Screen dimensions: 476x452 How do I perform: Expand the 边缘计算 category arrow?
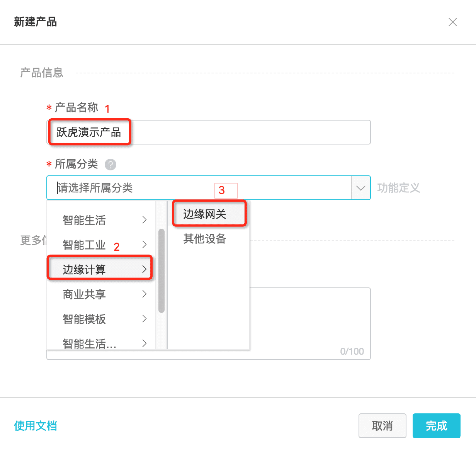[x=144, y=269]
